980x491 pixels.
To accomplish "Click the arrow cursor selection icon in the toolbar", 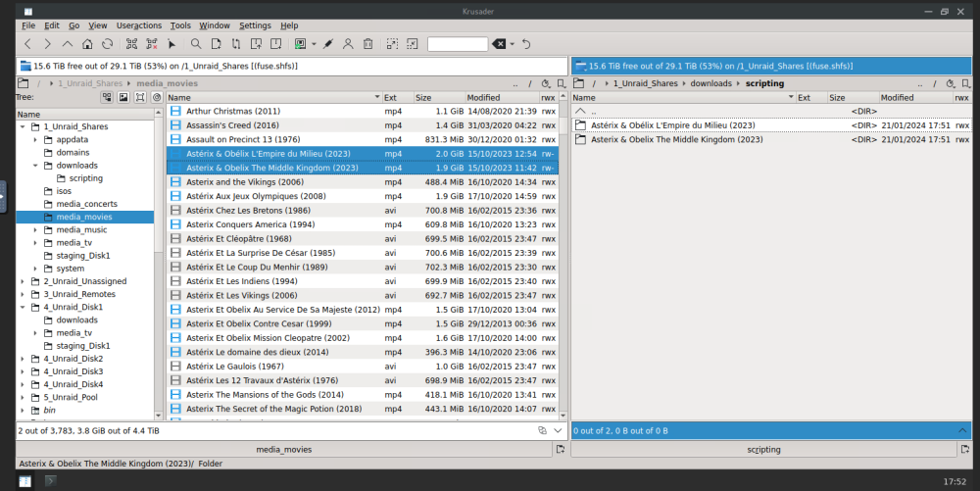I will (x=171, y=44).
